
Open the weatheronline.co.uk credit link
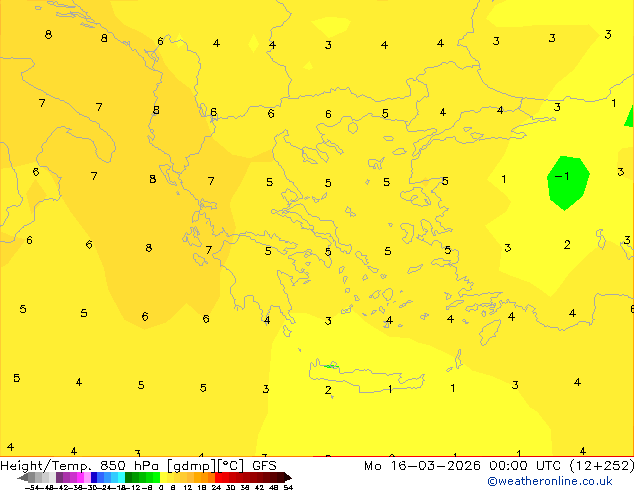[x=550, y=481]
